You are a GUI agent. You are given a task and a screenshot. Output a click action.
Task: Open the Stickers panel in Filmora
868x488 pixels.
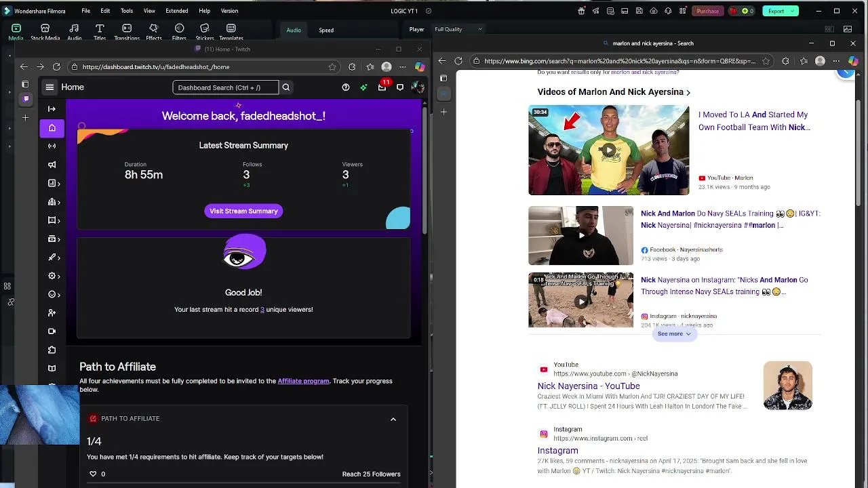point(205,32)
